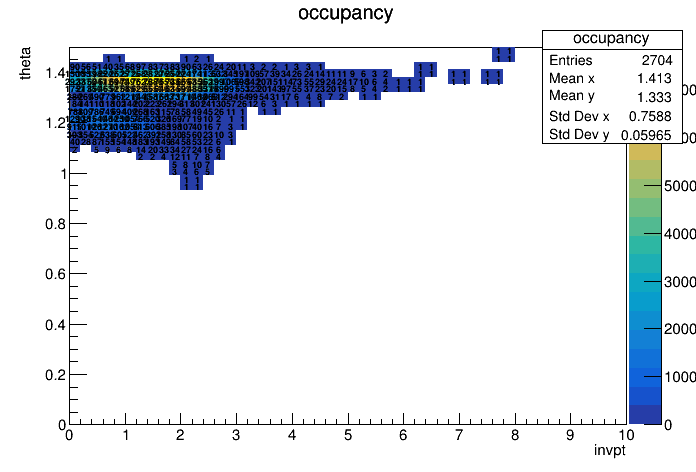This screenshot has height=472, width=696.
Task: Click the isolated topmost histogram bin near invpt 7.8
Action: click(x=503, y=55)
